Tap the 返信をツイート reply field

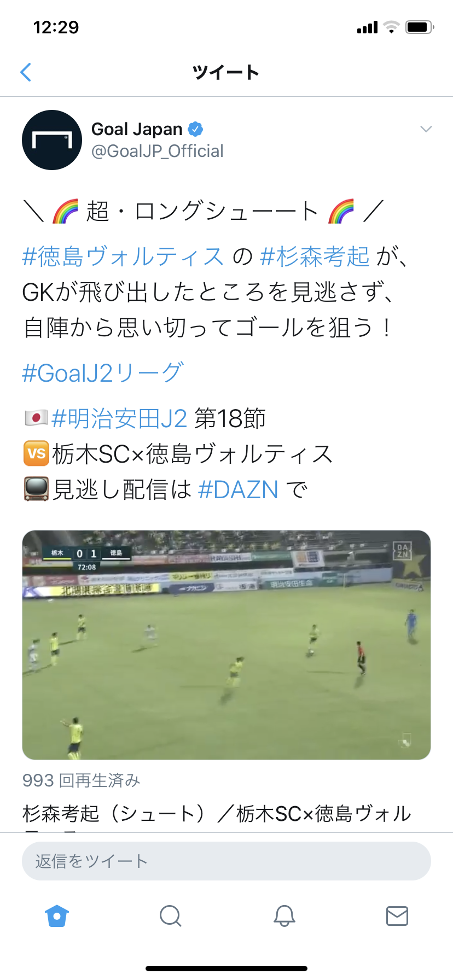tap(226, 861)
